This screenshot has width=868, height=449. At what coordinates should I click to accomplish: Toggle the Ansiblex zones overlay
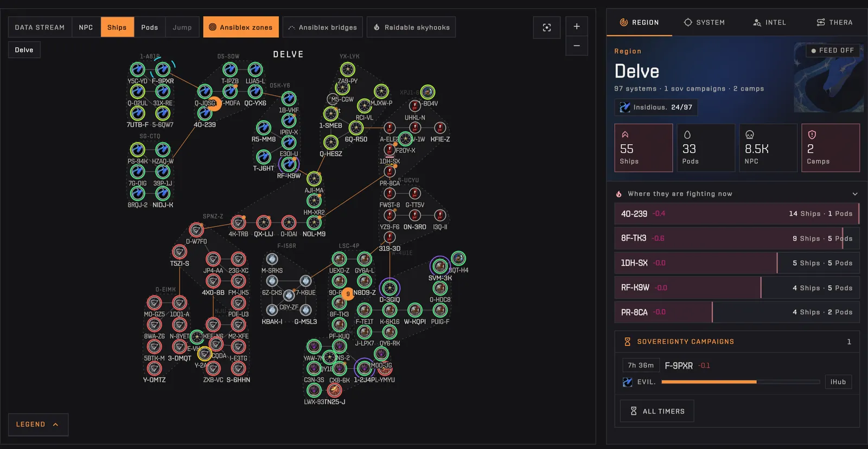(x=241, y=27)
